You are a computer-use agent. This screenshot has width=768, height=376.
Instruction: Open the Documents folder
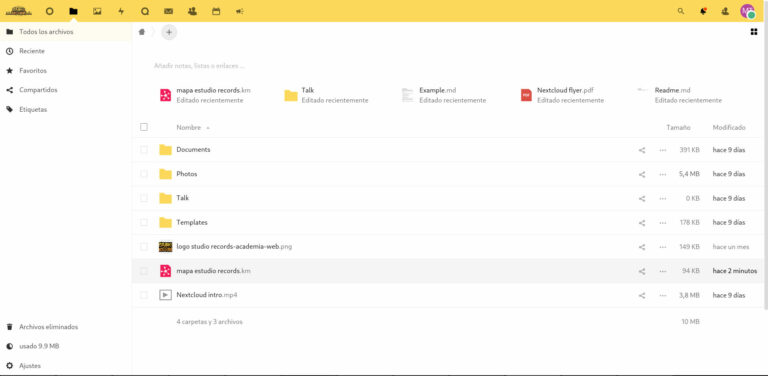[x=193, y=150]
